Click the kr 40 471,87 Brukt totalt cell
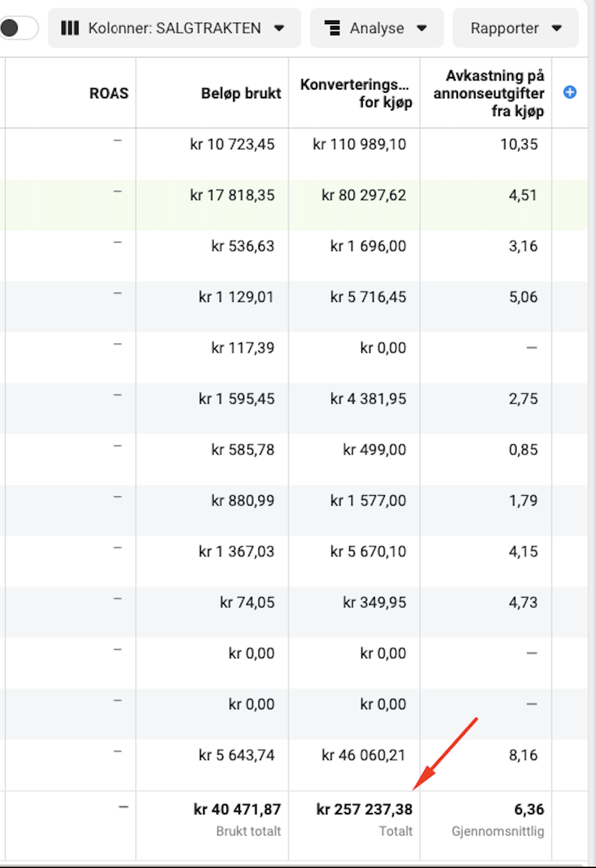The height and width of the screenshot is (868, 596). 237,809
